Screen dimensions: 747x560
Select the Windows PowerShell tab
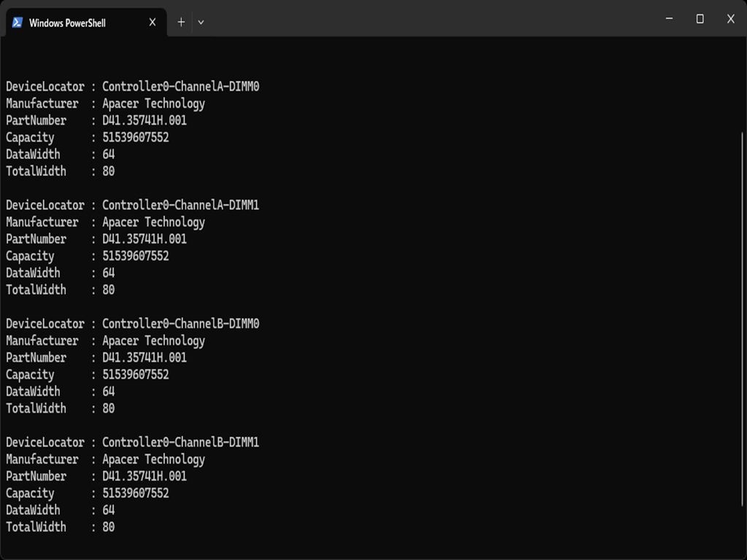click(x=86, y=23)
